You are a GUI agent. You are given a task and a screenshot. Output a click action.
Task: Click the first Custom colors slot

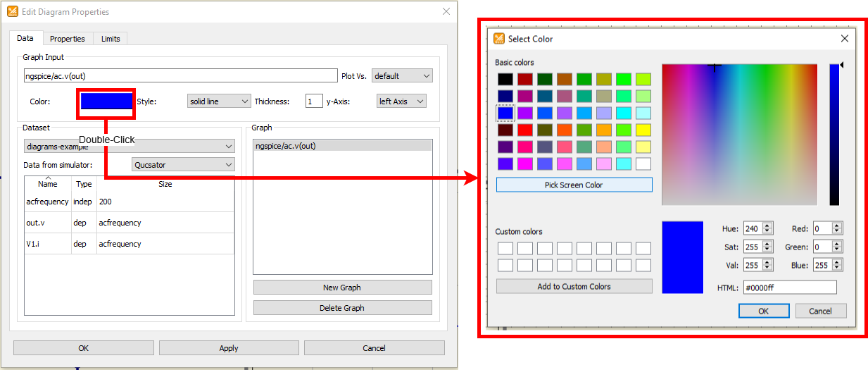[x=505, y=249]
